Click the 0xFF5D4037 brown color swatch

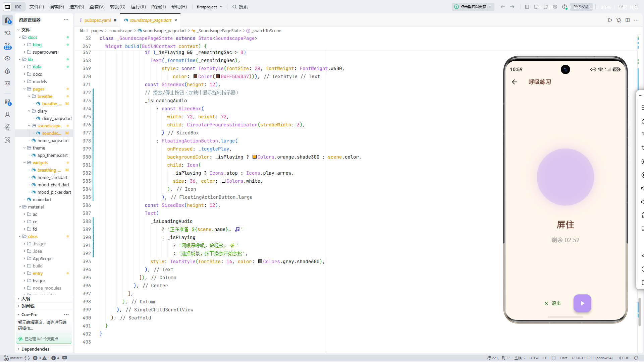click(218, 76)
